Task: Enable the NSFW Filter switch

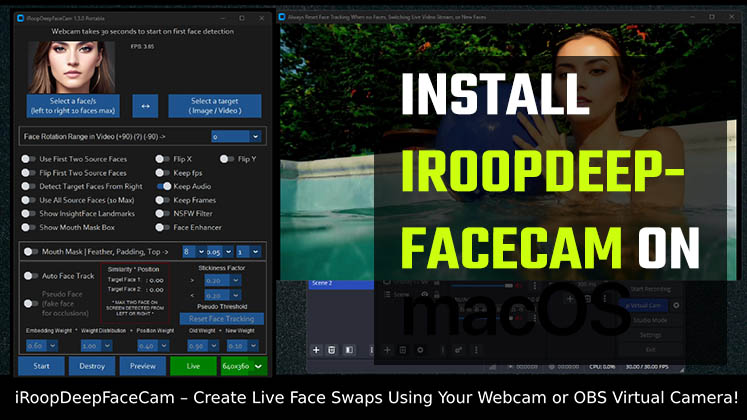Action: tap(162, 213)
